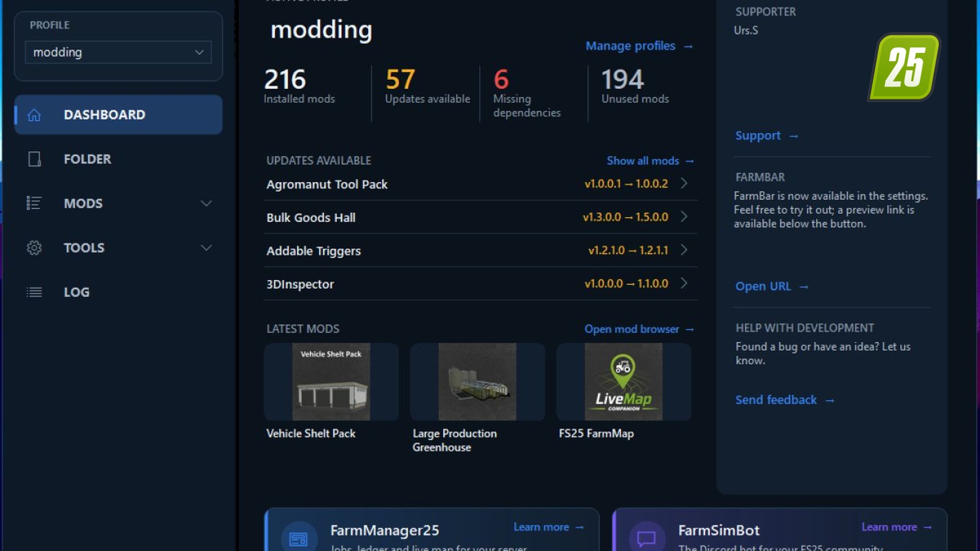Select the Mods menu item

(x=118, y=203)
